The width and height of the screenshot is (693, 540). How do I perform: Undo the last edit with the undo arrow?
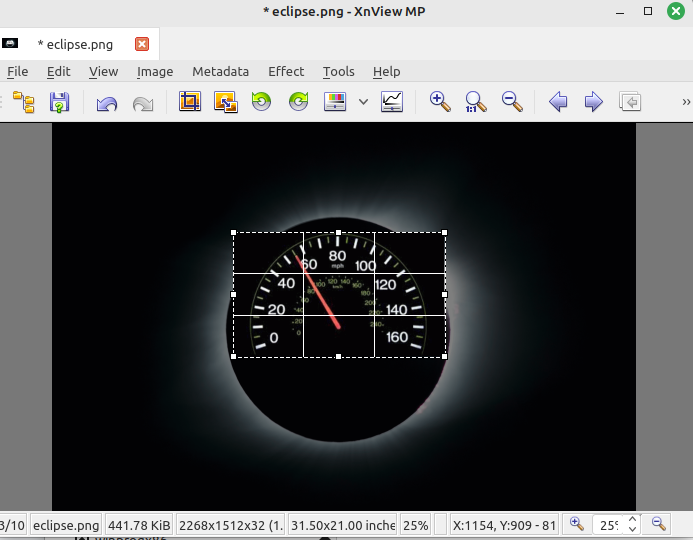click(x=107, y=103)
